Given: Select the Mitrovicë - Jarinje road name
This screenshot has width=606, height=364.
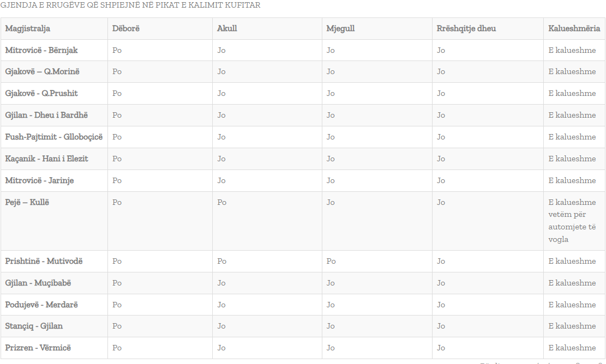Looking at the screenshot, I should point(39,180).
